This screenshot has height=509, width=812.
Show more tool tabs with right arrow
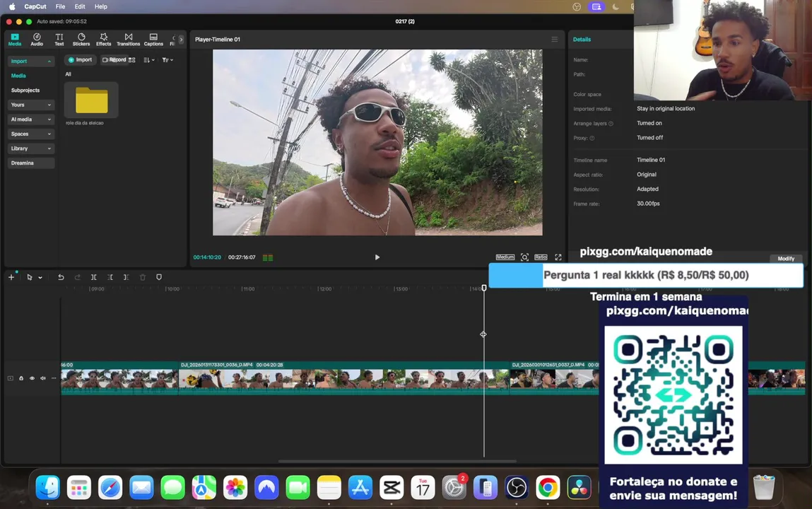click(x=181, y=40)
